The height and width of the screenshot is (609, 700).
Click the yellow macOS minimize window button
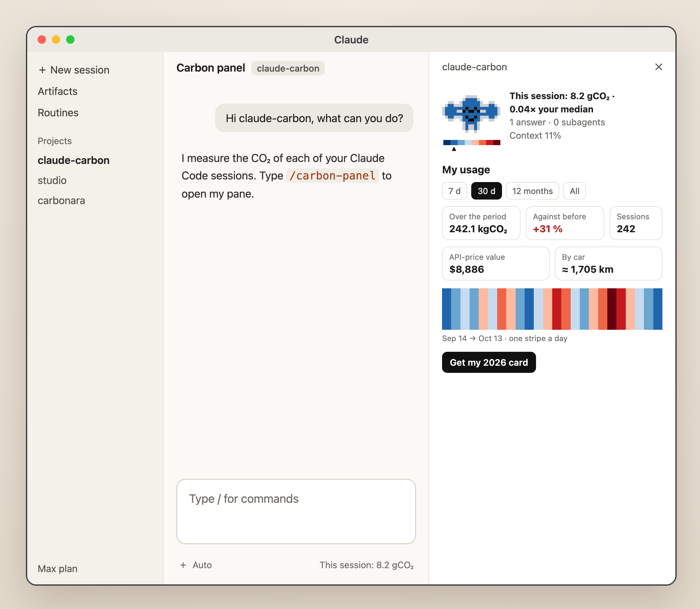[56, 40]
